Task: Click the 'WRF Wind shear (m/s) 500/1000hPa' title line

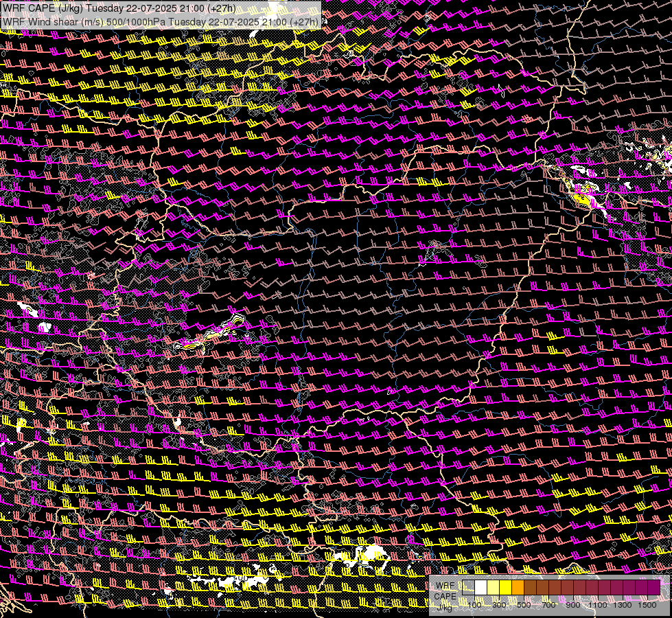Action: point(161,22)
